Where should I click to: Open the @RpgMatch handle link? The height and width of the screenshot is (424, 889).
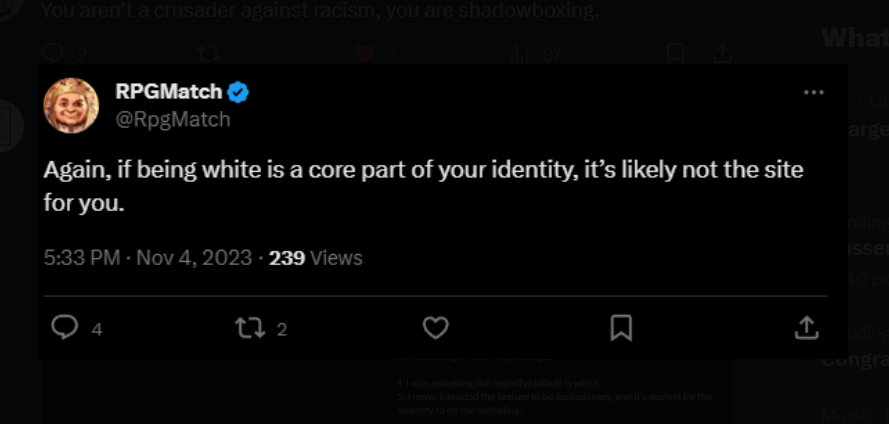[x=172, y=120]
